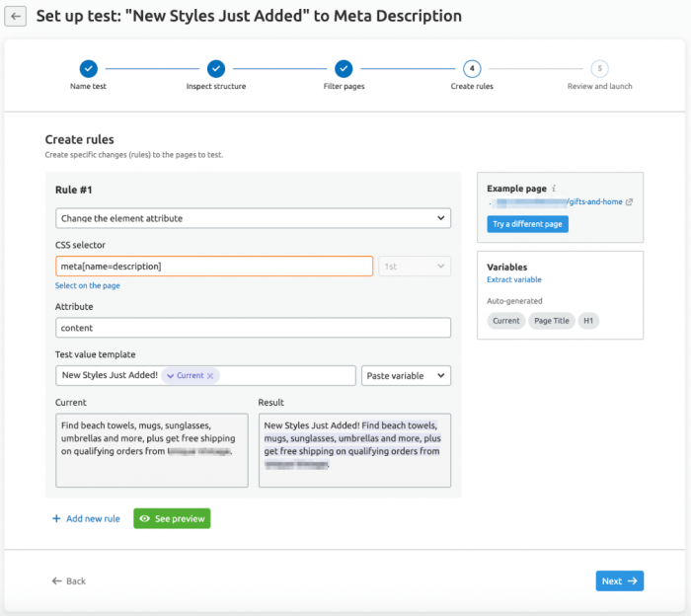
Task: Click the Auto-generated label
Action: coord(514,301)
